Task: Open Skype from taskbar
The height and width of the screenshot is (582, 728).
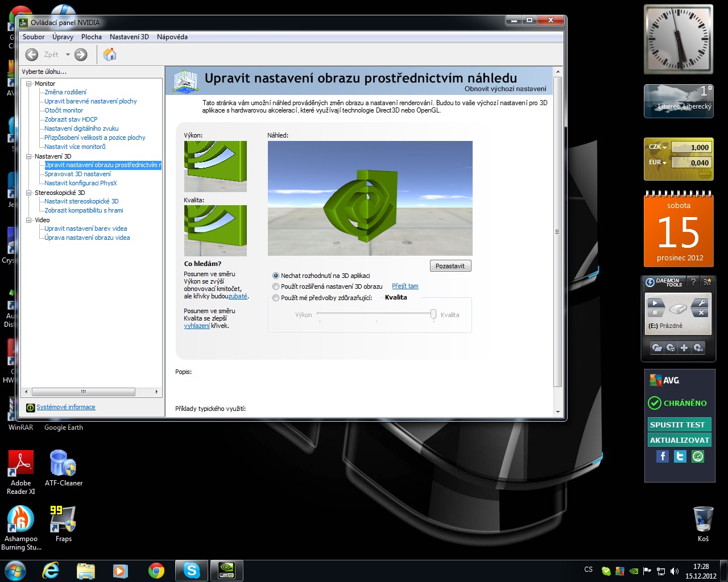Action: 192,570
